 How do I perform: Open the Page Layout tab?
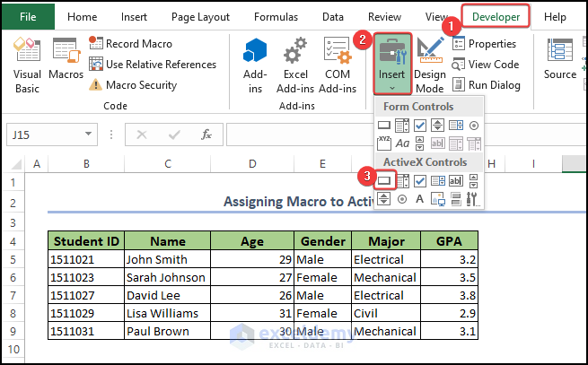201,16
